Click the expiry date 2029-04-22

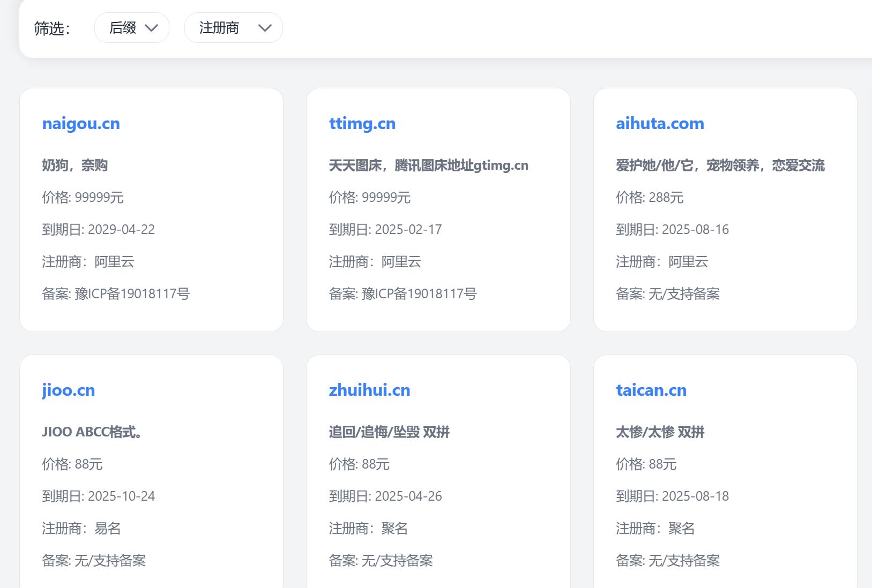121,230
